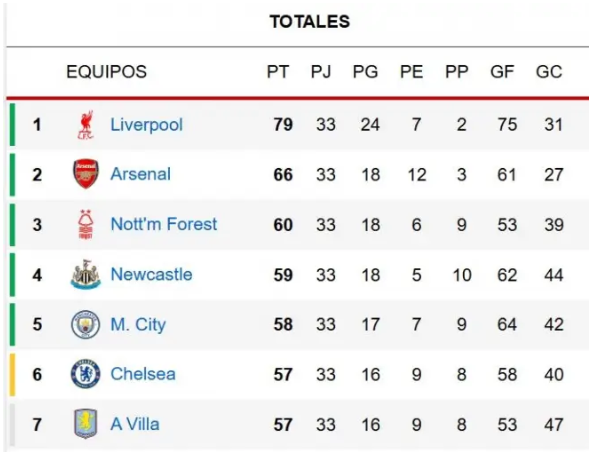Click the Liverpool club crest icon
This screenshot has width=594, height=452.
pos(86,125)
